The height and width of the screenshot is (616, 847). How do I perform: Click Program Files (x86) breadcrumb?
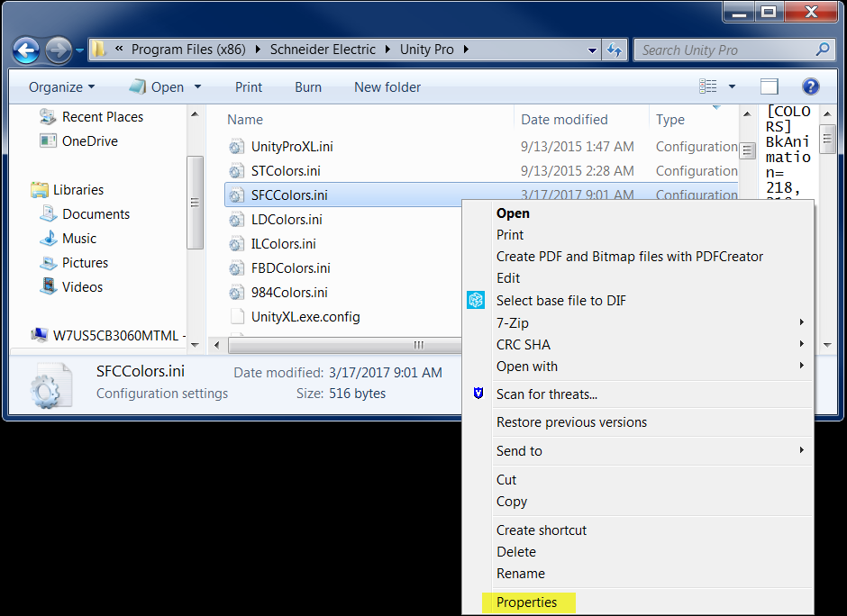point(188,50)
